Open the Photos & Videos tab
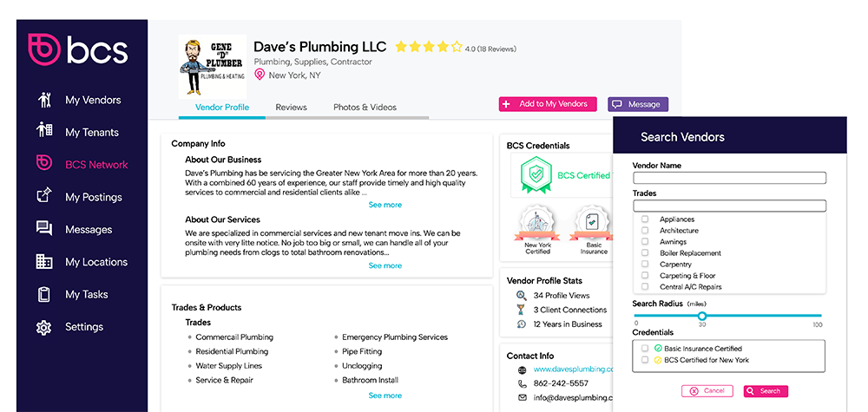This screenshot has height=412, width=868. tap(365, 108)
